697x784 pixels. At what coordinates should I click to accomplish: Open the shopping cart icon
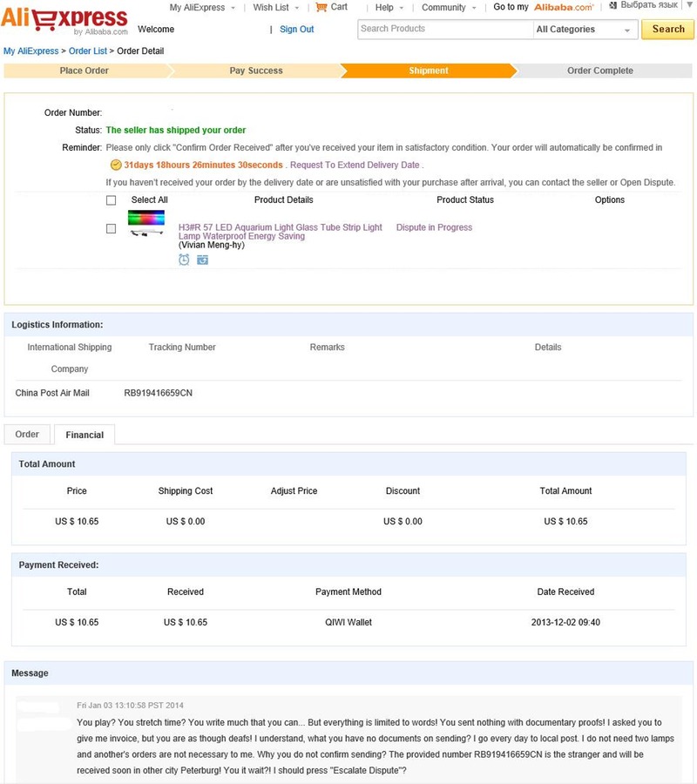(x=321, y=8)
